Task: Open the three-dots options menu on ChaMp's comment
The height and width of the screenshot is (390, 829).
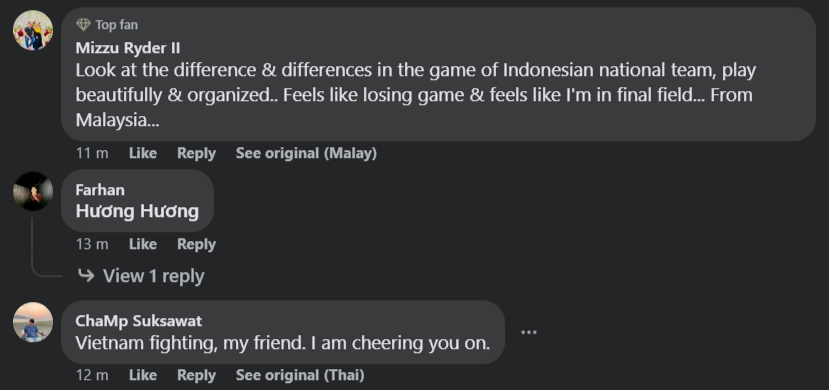Action: [529, 332]
